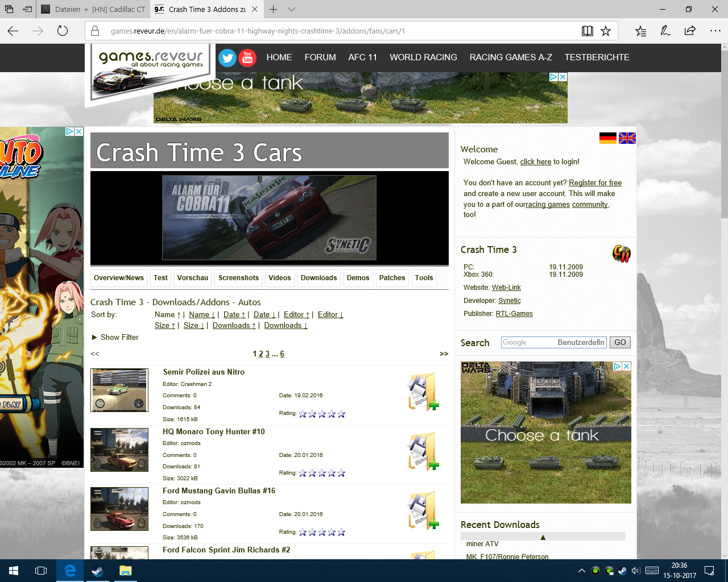Viewport: 728px width, 582px height.
Task: Close the top banner ad
Action: [562, 77]
